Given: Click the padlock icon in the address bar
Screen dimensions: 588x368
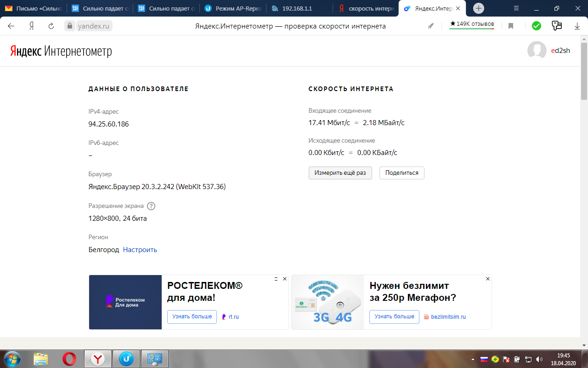Looking at the screenshot, I should [70, 26].
